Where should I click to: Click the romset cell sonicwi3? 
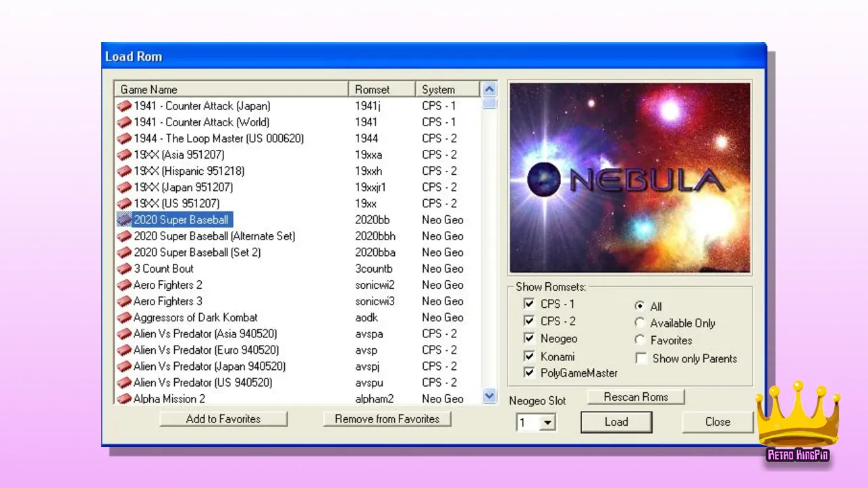tap(375, 301)
